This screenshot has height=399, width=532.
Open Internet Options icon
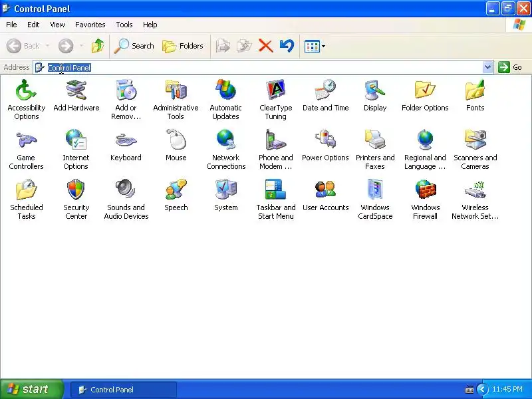pos(76,140)
